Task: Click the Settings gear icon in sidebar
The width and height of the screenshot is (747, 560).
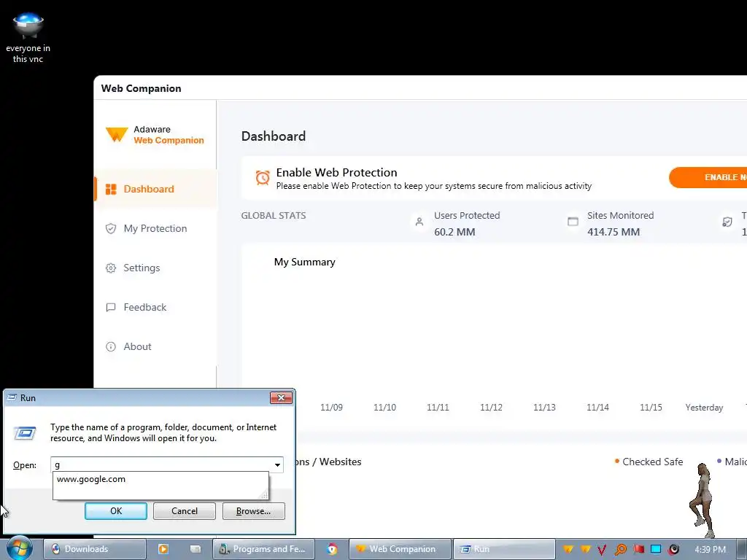Action: coord(111,268)
